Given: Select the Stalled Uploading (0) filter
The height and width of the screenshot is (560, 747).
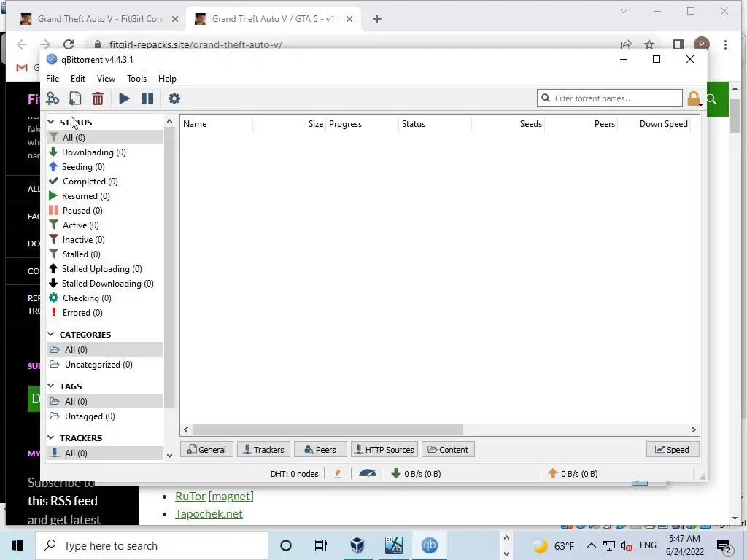Looking at the screenshot, I should coord(105,269).
